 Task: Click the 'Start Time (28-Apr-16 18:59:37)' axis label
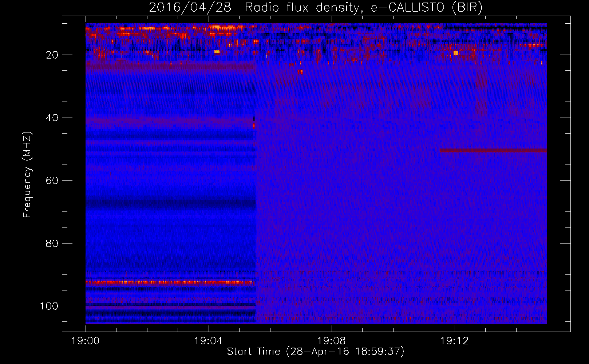(x=316, y=352)
